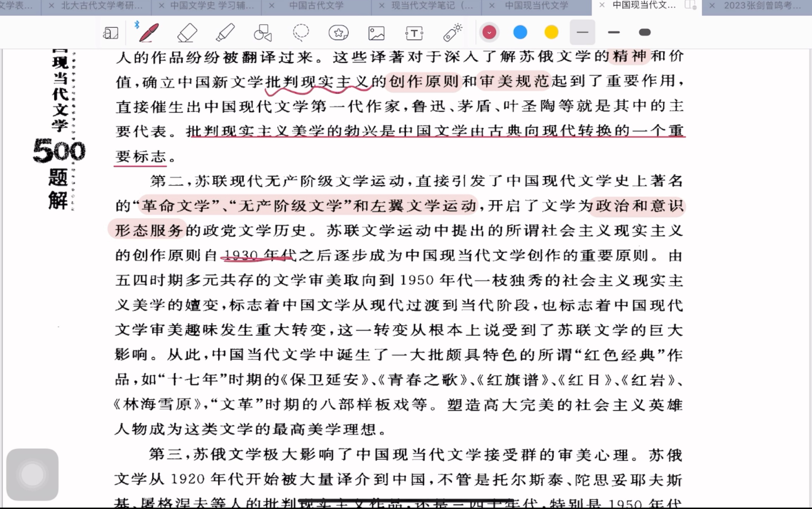The width and height of the screenshot is (812, 509).
Task: Close the 现当代文学笔记 tab
Action: (x=382, y=6)
